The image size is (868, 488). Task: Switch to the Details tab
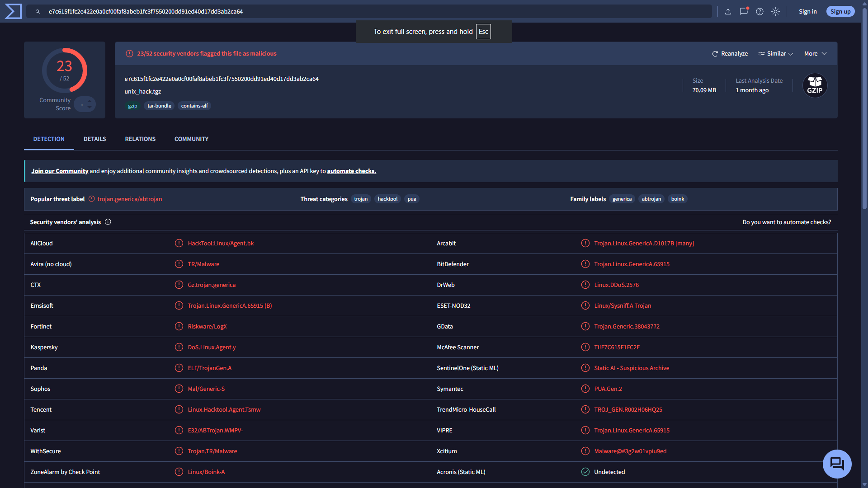coord(95,139)
